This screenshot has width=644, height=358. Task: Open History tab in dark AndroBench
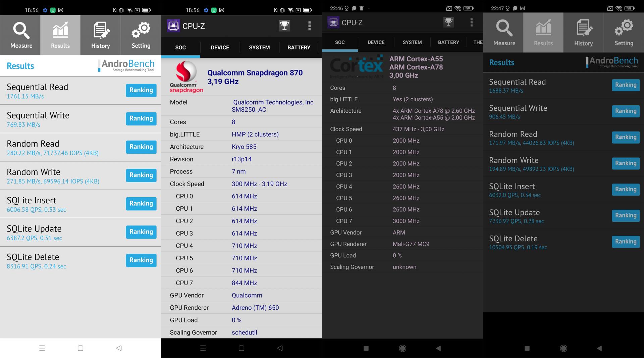584,33
